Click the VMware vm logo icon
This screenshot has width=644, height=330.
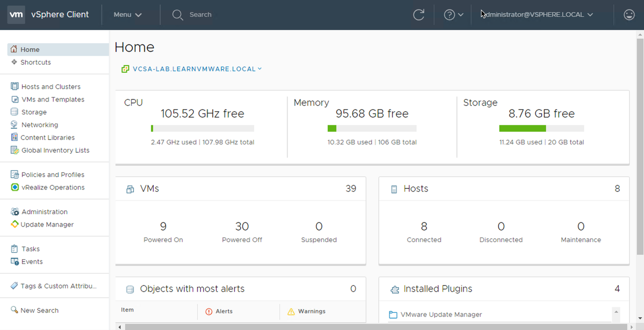[16, 15]
